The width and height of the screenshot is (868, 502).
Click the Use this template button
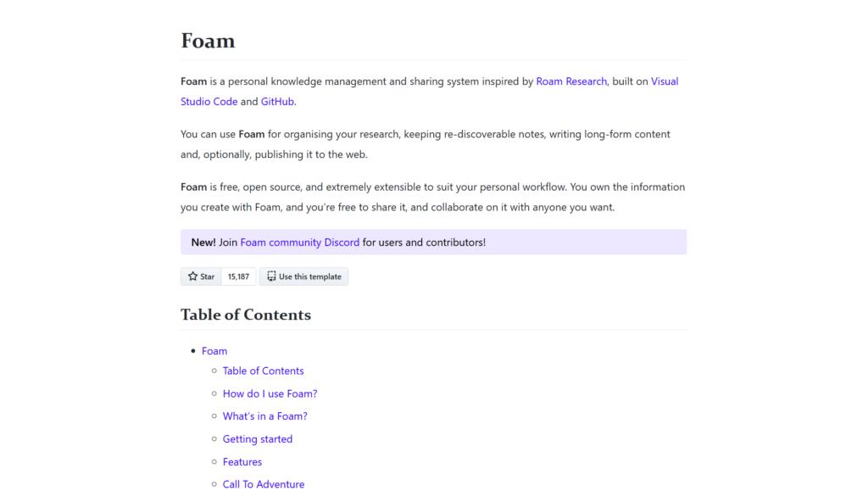click(304, 276)
